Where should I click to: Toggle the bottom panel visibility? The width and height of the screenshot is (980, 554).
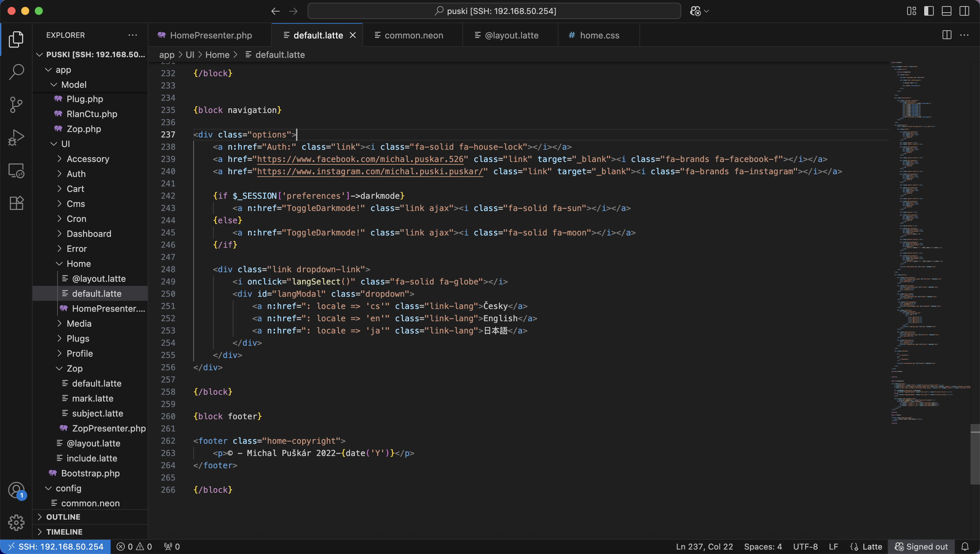click(947, 11)
